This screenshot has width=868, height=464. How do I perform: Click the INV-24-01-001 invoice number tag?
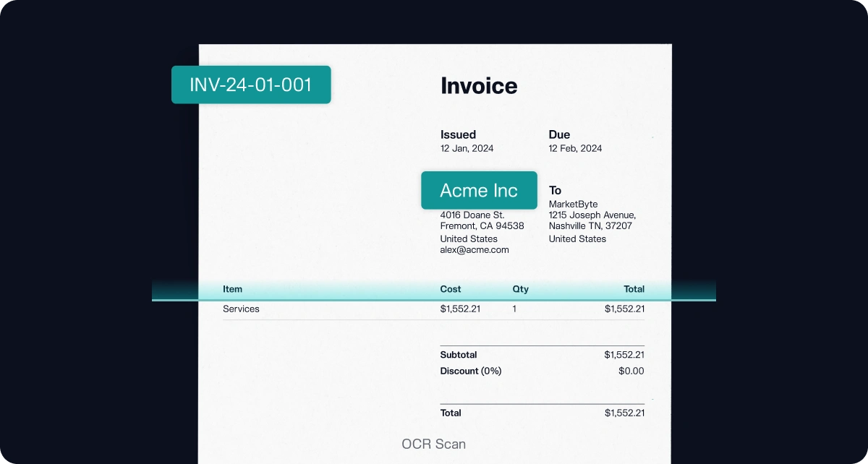(250, 85)
